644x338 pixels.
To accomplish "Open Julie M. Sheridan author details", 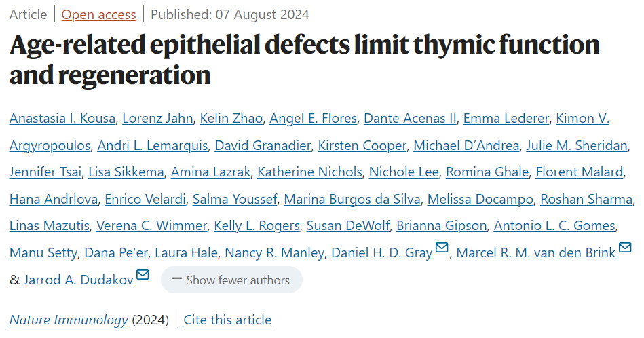I will (x=577, y=145).
